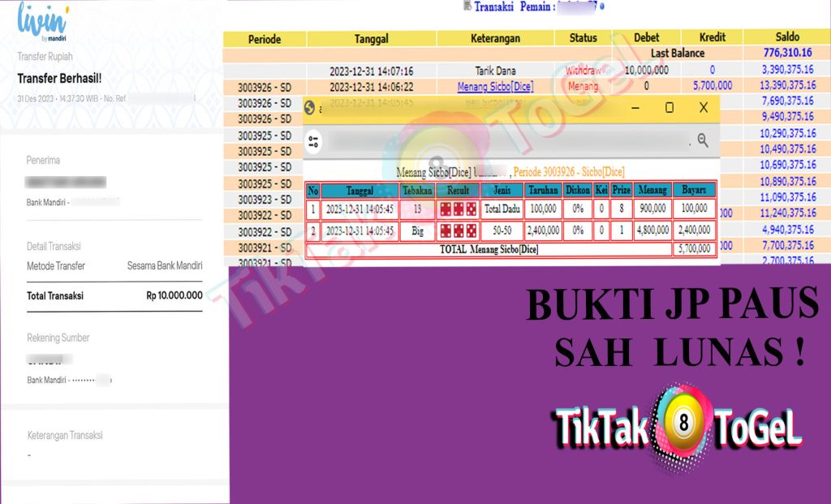Click the Diskon header in the popup table
This screenshot has height=504, width=831.
pyautogui.click(x=577, y=190)
